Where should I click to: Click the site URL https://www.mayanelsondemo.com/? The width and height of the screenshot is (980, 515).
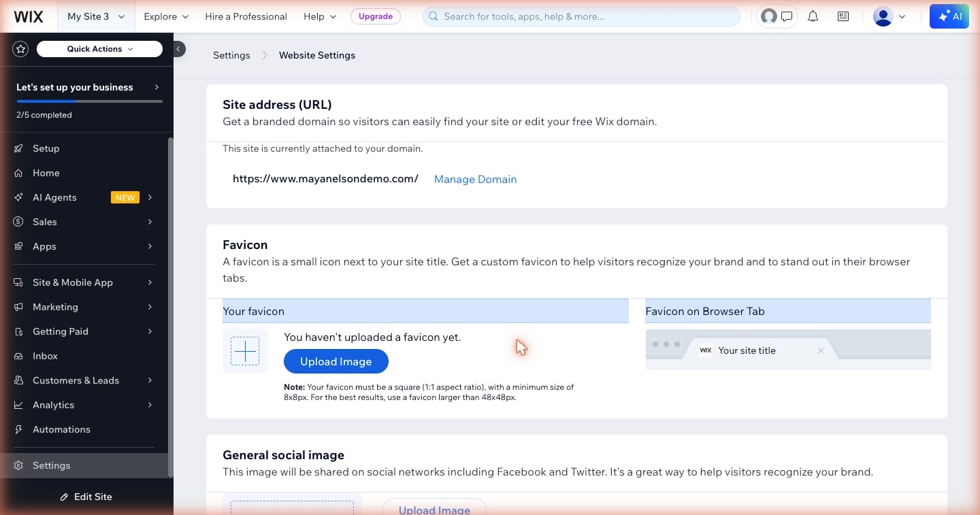pos(325,179)
